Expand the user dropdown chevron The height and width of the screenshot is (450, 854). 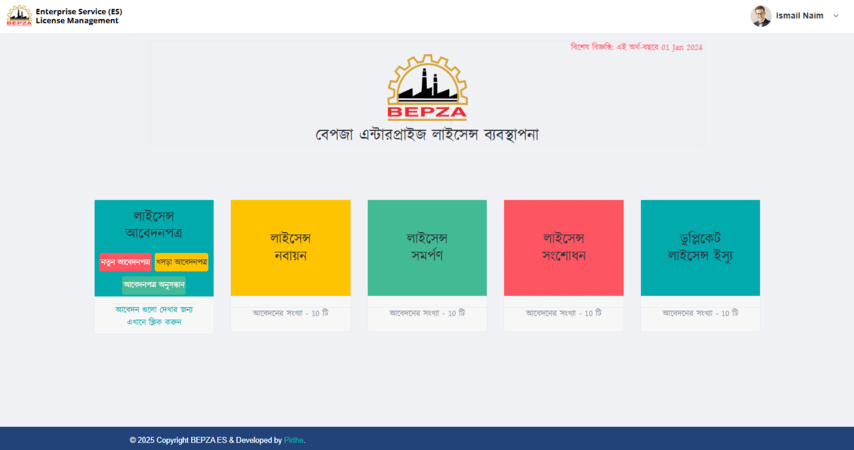pos(835,16)
